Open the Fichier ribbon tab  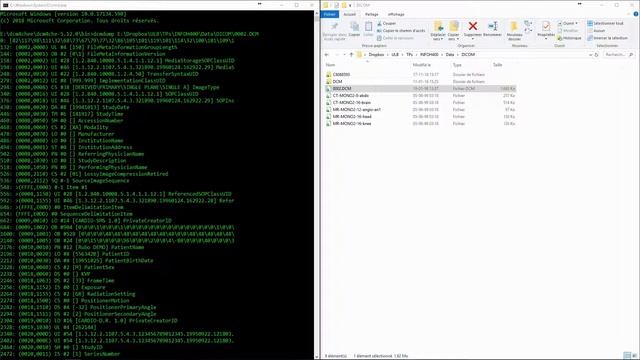(x=329, y=14)
